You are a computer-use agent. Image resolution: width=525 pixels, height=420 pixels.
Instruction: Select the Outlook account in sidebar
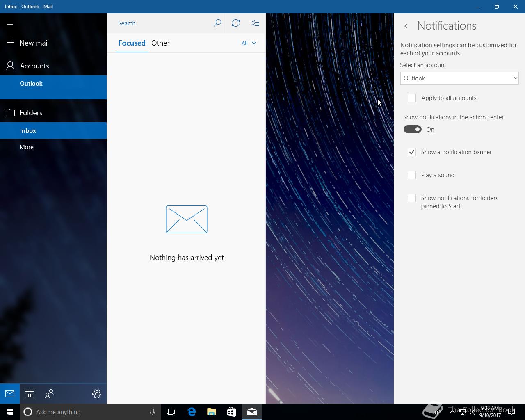[53, 87]
